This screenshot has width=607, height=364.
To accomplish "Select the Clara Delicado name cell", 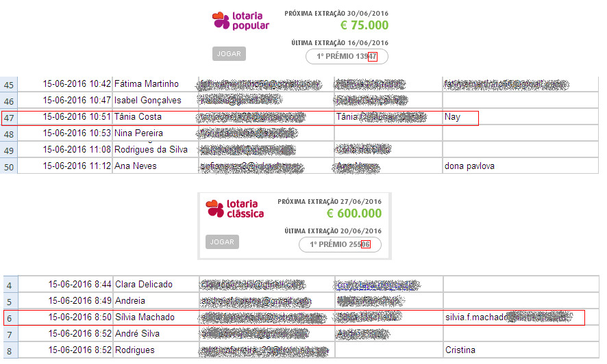I will coord(155,285).
